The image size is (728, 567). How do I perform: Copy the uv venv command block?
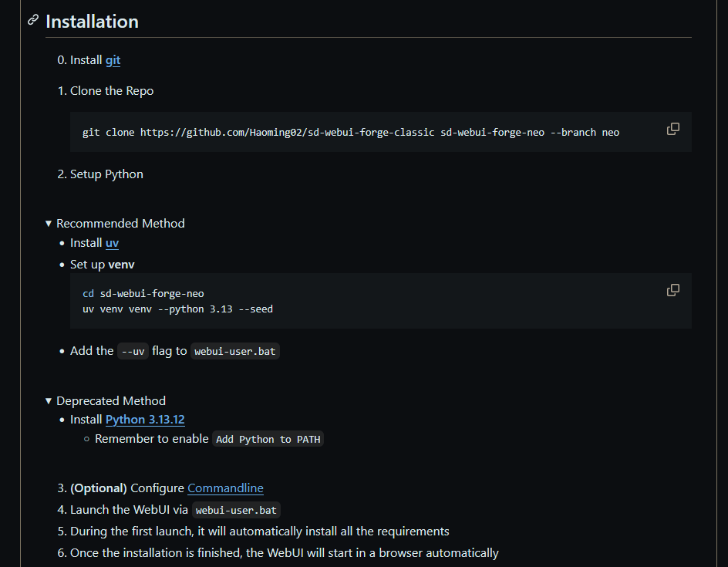pyautogui.click(x=672, y=290)
